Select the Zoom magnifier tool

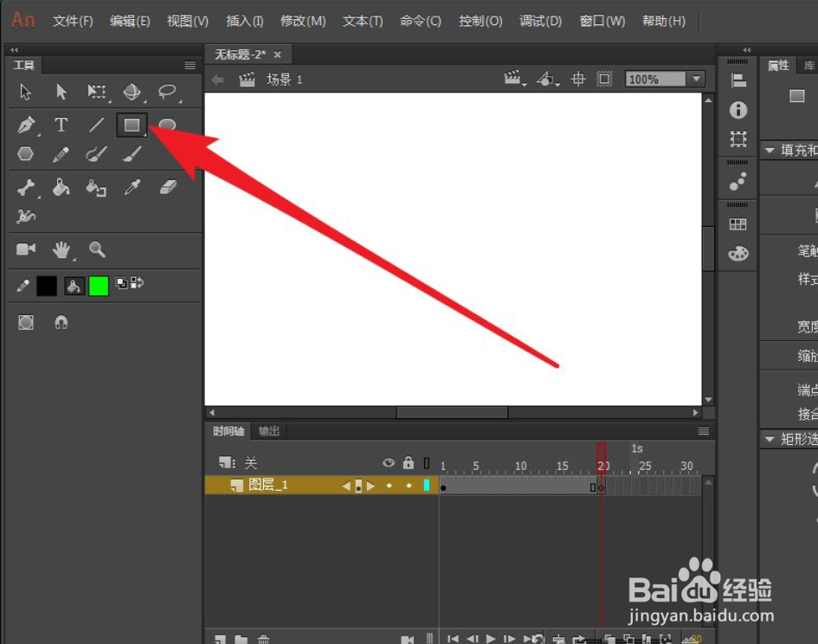pos(97,249)
